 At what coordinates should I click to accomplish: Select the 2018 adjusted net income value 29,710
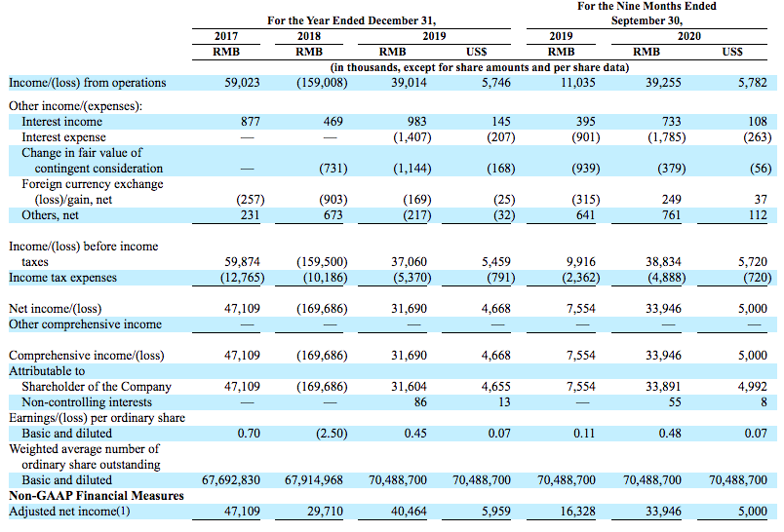click(x=322, y=511)
